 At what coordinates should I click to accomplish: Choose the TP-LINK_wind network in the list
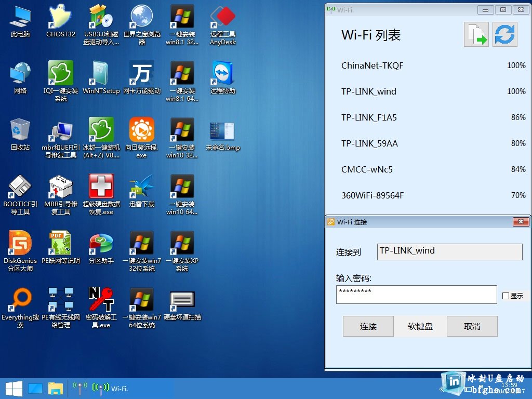click(433, 91)
